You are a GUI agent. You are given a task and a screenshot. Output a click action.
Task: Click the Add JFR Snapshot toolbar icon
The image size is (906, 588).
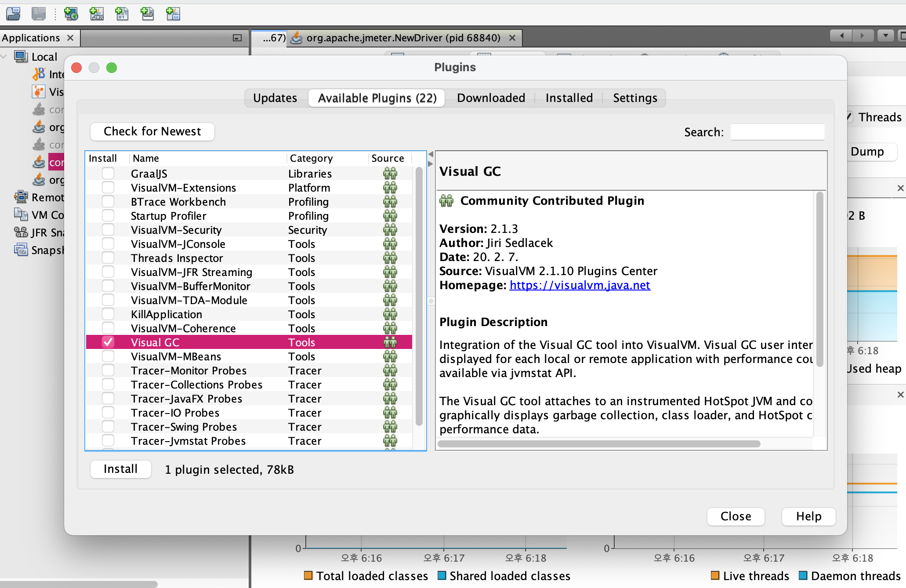[x=147, y=14]
